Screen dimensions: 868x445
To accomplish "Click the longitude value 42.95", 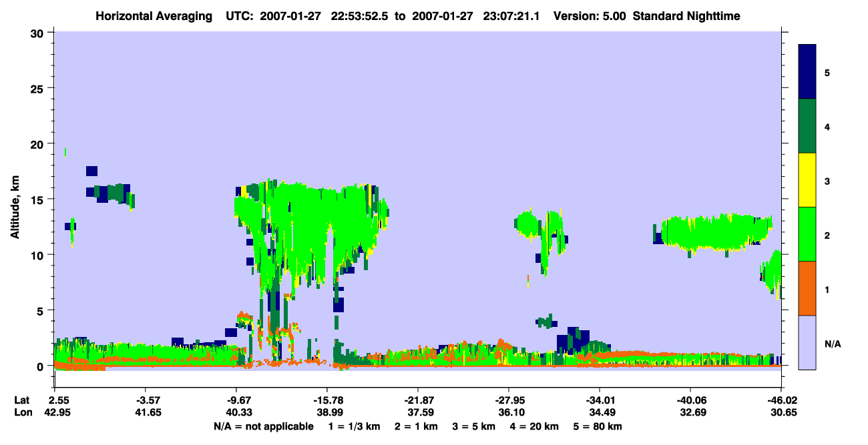I will pos(57,413).
